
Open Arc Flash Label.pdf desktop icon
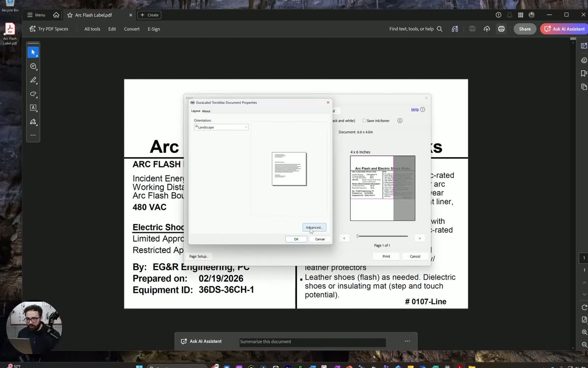pos(10,34)
